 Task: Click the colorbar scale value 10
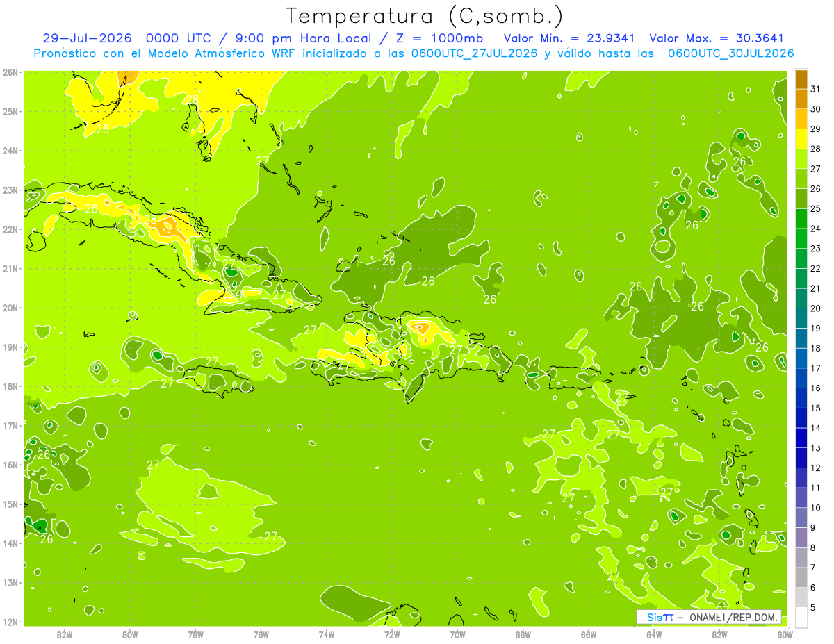[x=815, y=507]
